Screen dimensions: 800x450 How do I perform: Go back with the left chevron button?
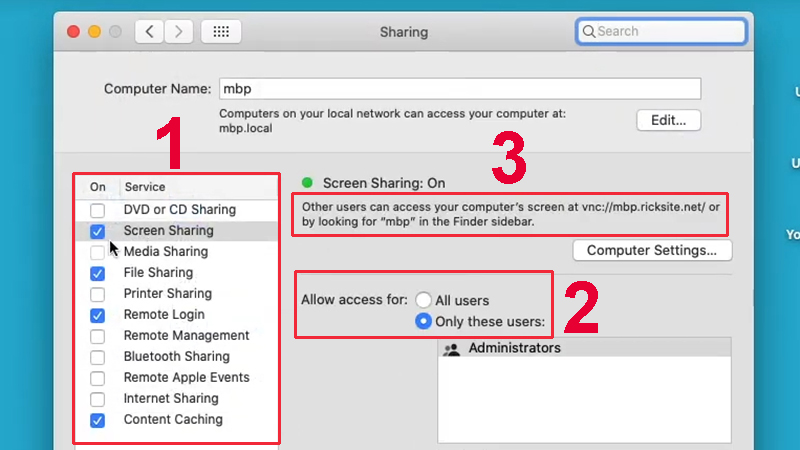149,32
